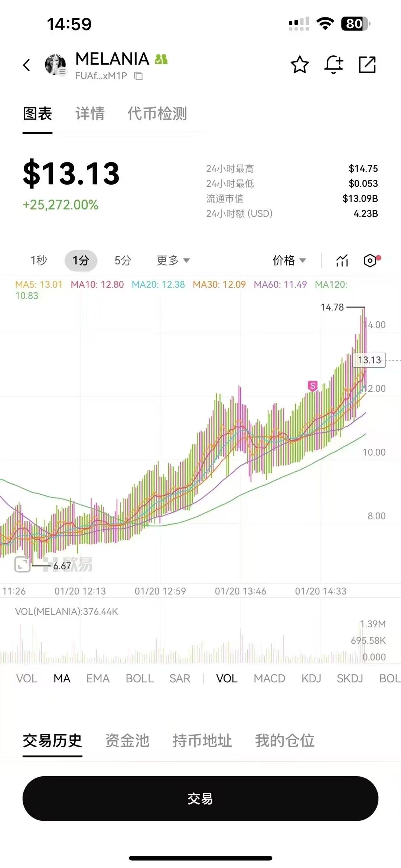This screenshot has height=868, width=401.
Task: Add MELANIA to favorites with star
Action: click(x=300, y=65)
